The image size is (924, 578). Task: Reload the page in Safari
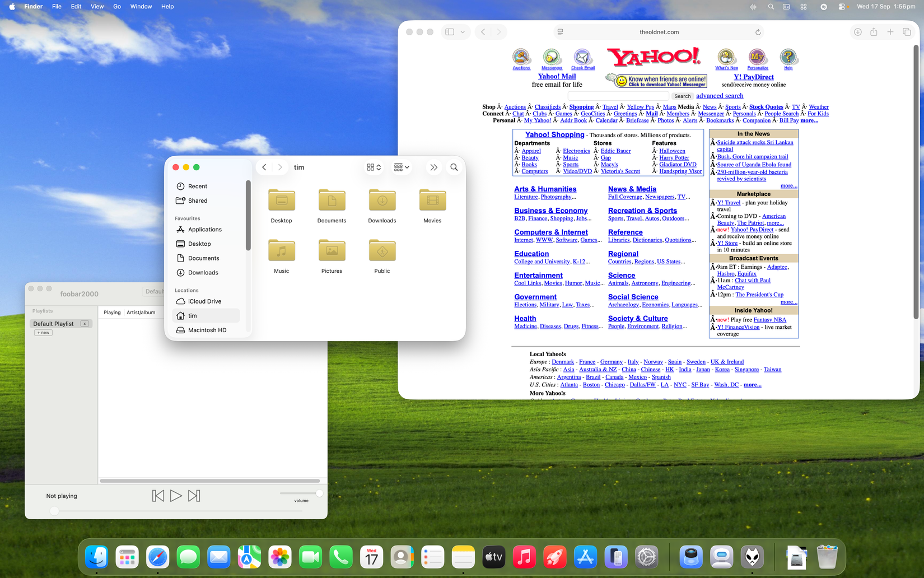click(758, 32)
